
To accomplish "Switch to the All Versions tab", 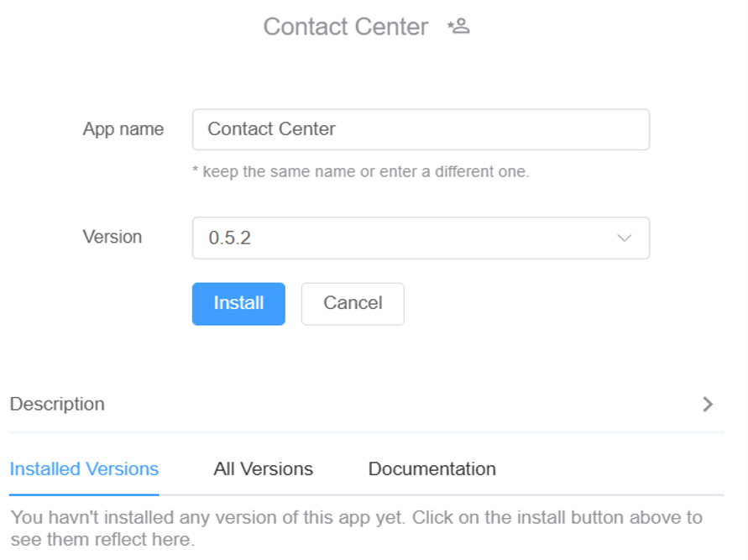I will pos(263,468).
